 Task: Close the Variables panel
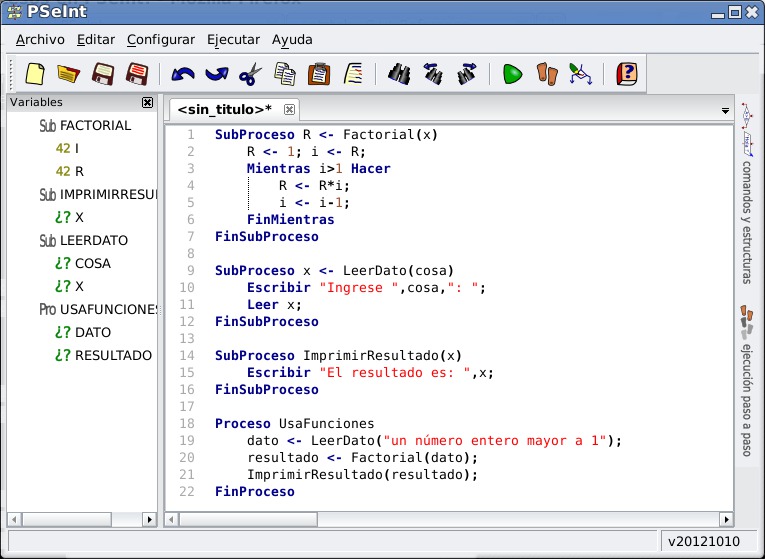pyautogui.click(x=147, y=102)
